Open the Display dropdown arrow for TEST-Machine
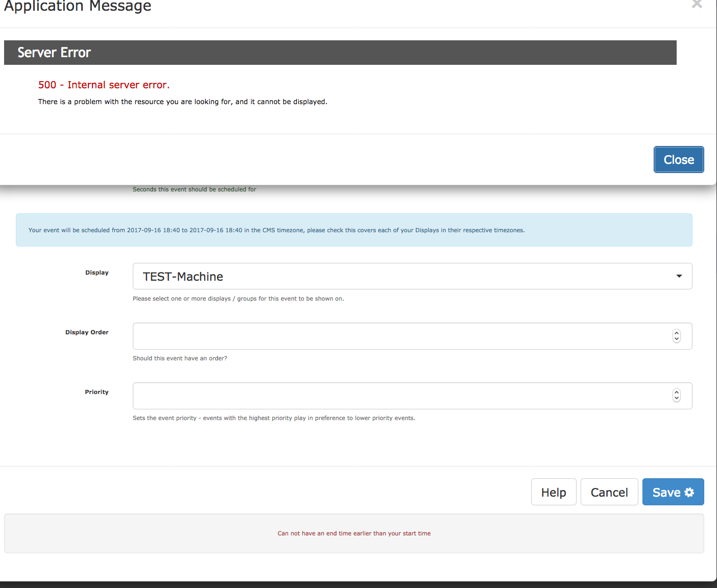 click(x=679, y=276)
